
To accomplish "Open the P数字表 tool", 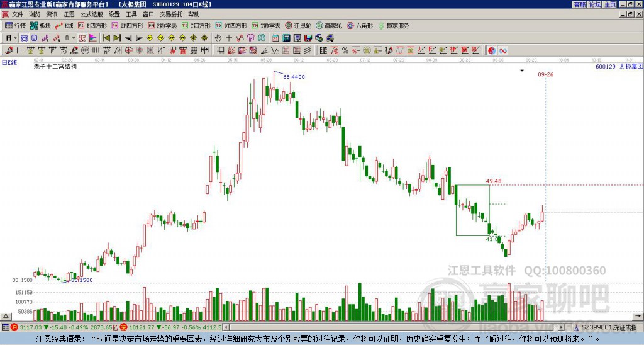I will 163,25.
